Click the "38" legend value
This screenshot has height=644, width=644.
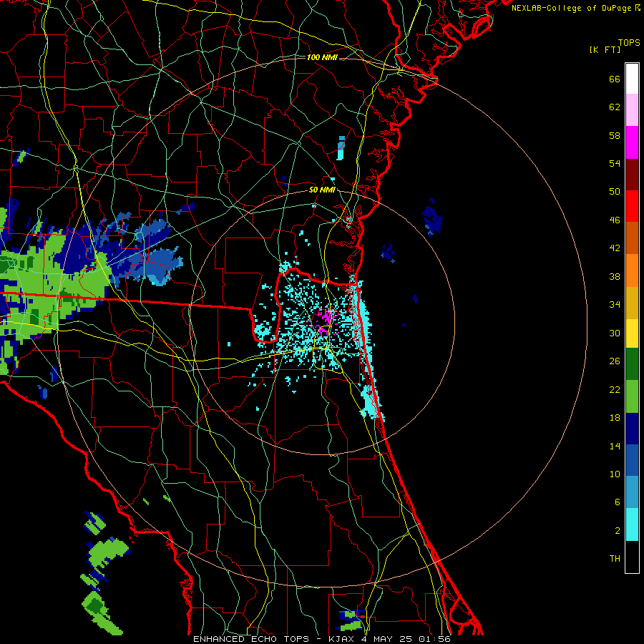click(615, 276)
